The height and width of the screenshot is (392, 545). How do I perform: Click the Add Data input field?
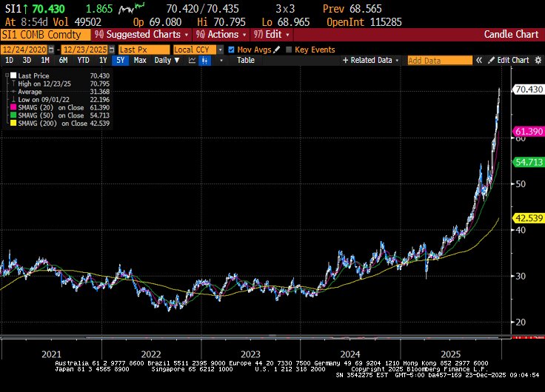(x=440, y=61)
